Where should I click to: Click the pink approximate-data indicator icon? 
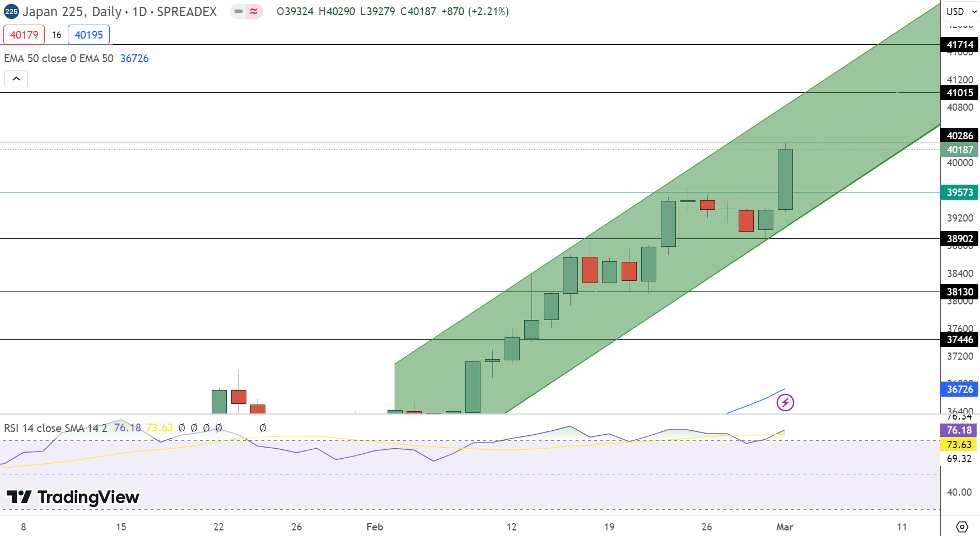tap(254, 11)
